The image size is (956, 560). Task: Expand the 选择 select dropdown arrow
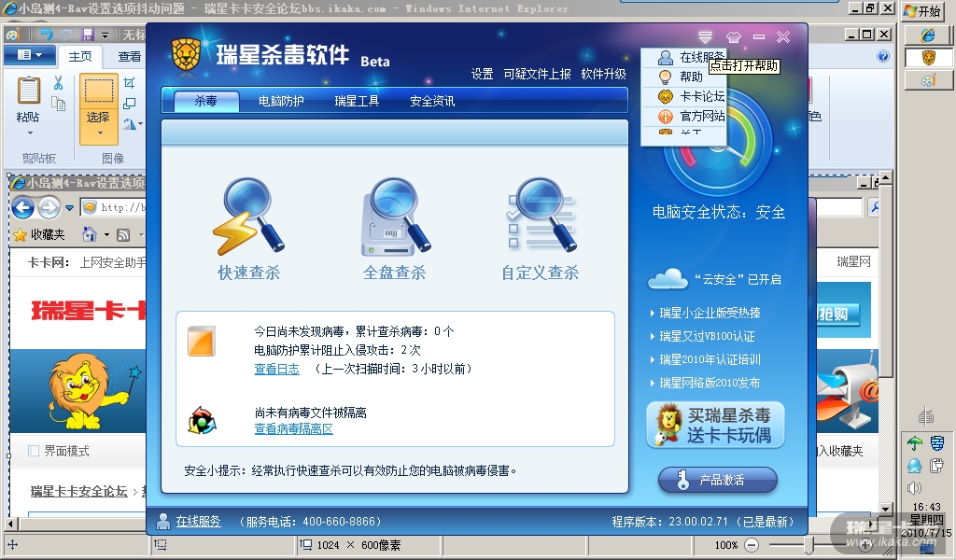(99, 133)
